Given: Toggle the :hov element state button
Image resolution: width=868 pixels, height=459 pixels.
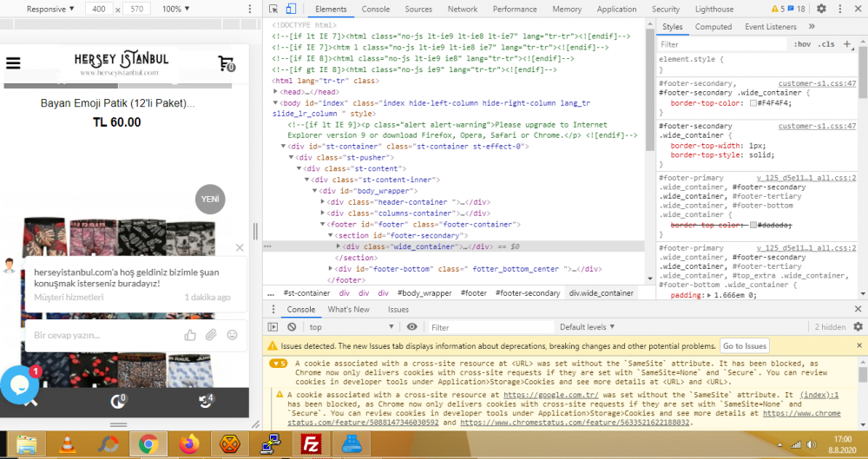Looking at the screenshot, I should (802, 44).
